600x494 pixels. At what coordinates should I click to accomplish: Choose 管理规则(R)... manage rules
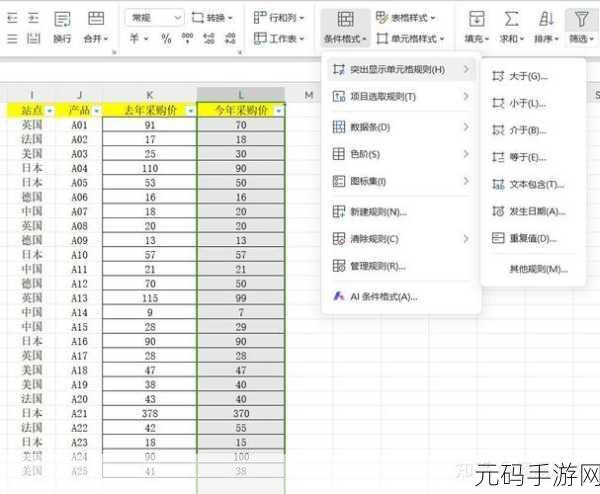401,266
